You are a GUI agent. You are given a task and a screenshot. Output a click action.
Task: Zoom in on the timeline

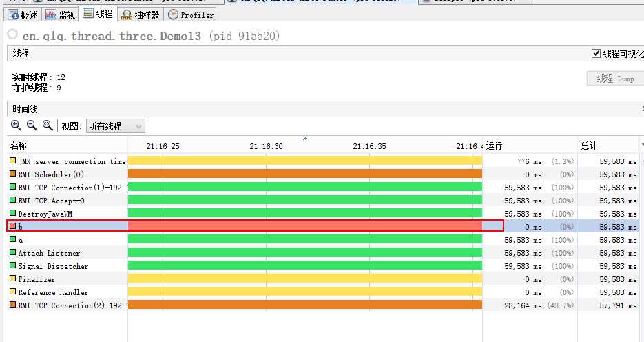pos(16,125)
